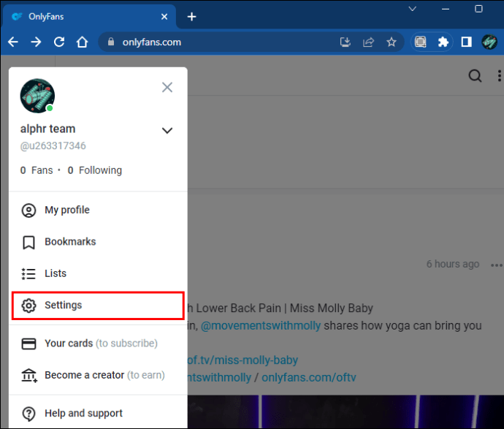Open post options three-dots menu
504x429 pixels.
497,265
